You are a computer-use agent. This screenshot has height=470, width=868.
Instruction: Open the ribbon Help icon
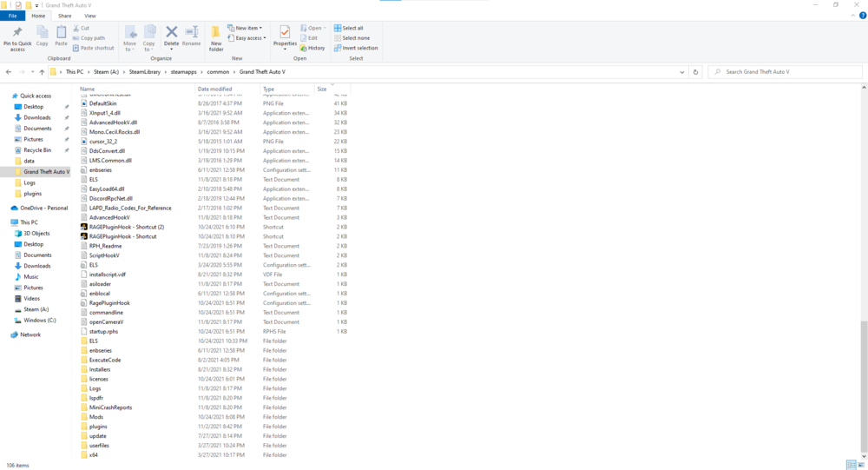click(863, 16)
